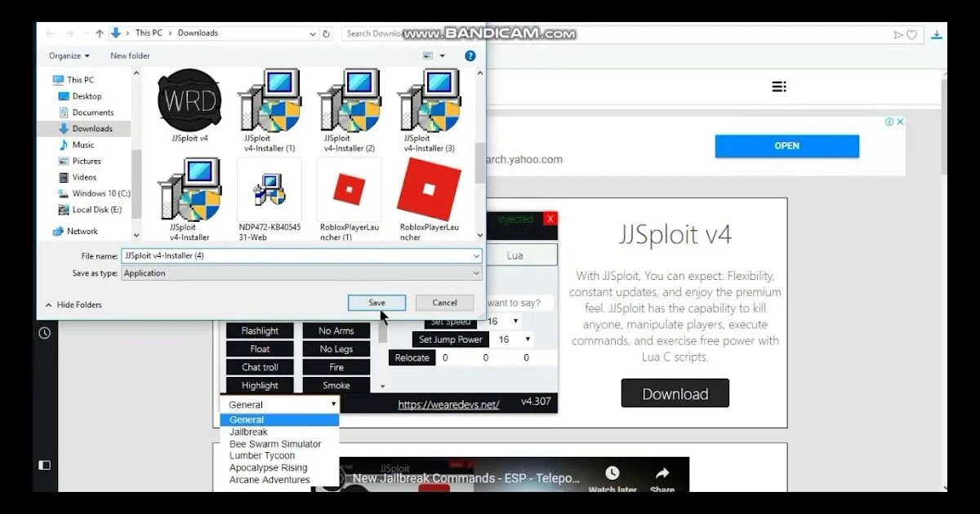Open the help icon in Save dialog
980x514 pixels.
470,55
